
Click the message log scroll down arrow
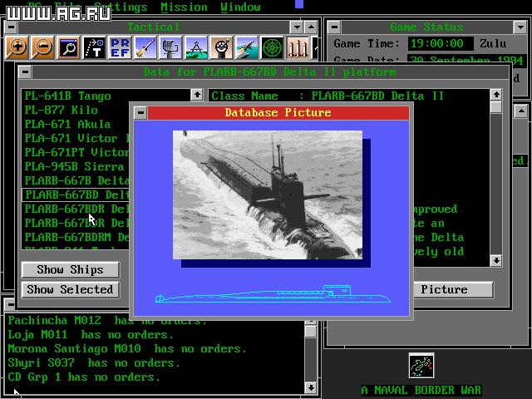tap(310, 387)
